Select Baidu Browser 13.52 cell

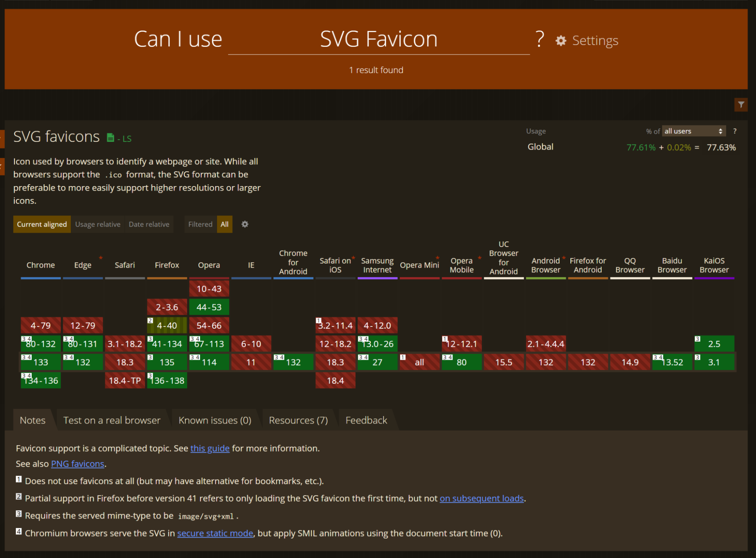[672, 362]
